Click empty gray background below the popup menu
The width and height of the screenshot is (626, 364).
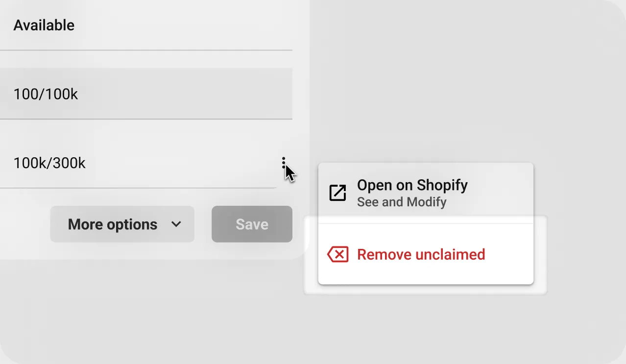coord(425,323)
